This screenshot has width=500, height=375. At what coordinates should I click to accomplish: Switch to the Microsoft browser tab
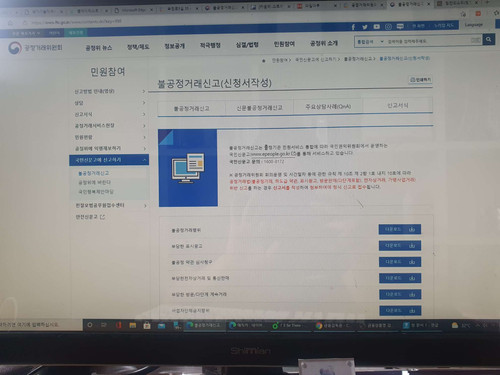pos(134,10)
